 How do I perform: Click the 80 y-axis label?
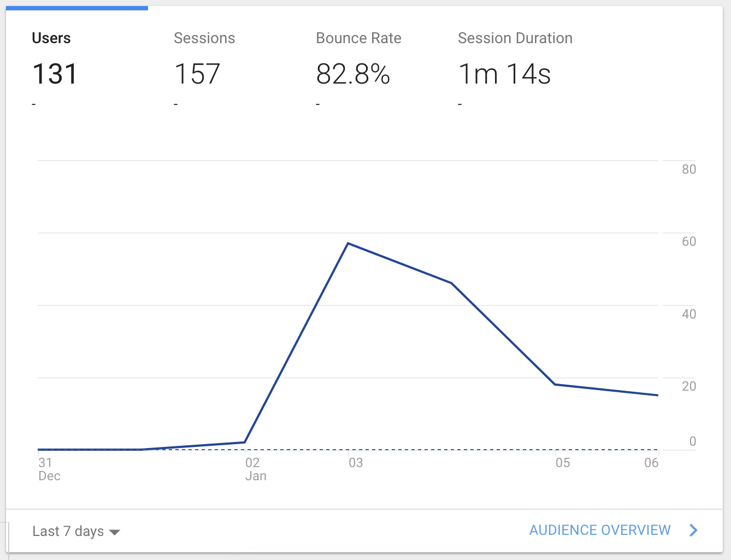click(689, 169)
